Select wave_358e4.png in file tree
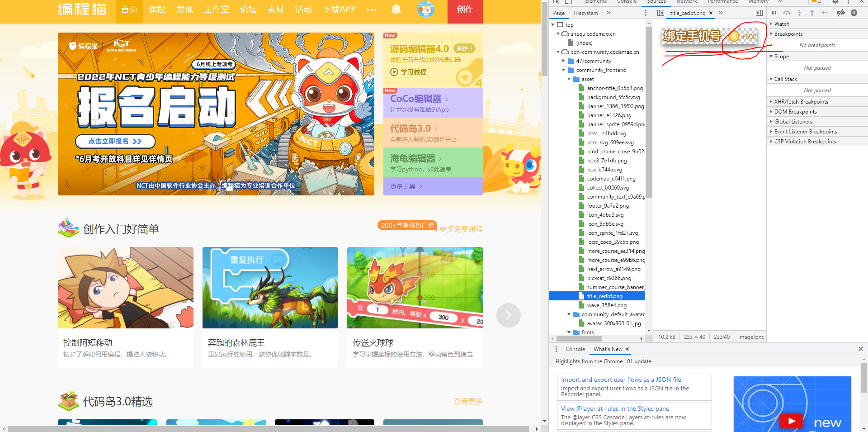 click(606, 305)
